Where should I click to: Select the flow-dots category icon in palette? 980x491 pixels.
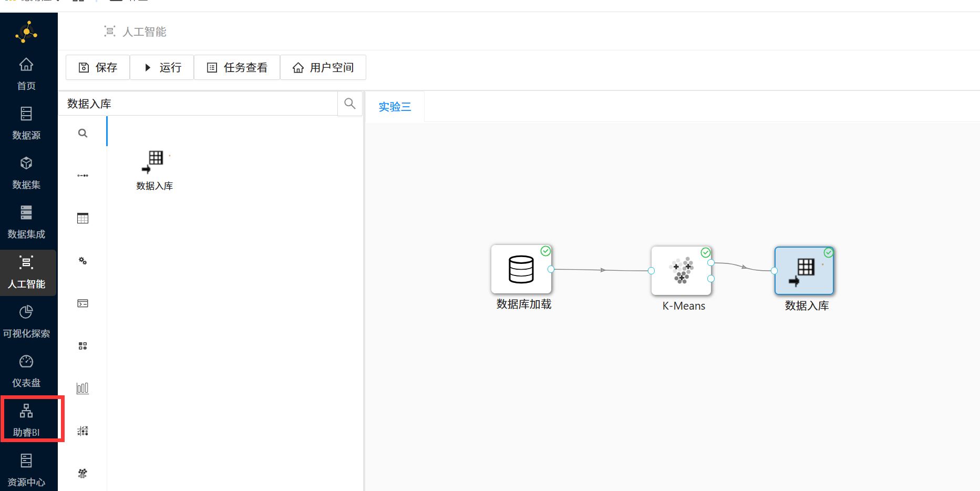[x=82, y=176]
